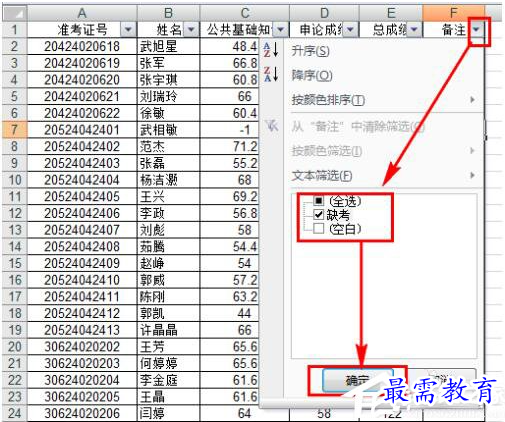Screen dimensions: 505x422
Task: Click the name cell 闫婷
Action: coord(168,413)
